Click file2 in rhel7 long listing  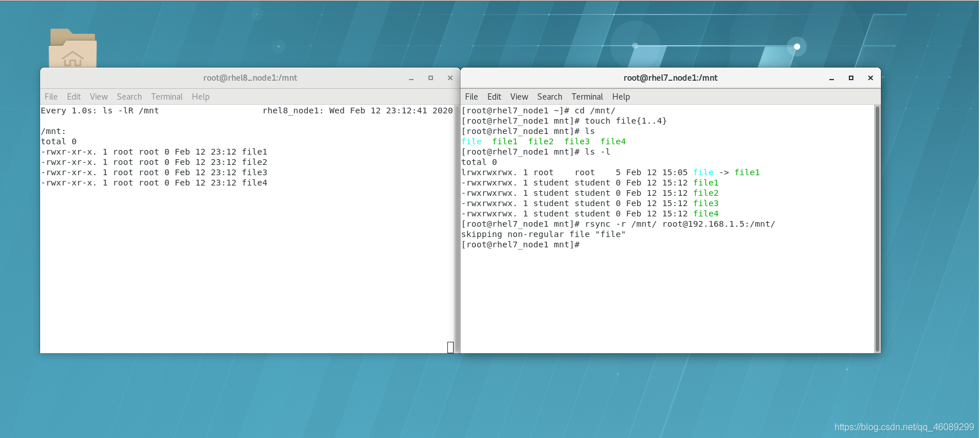pos(706,193)
